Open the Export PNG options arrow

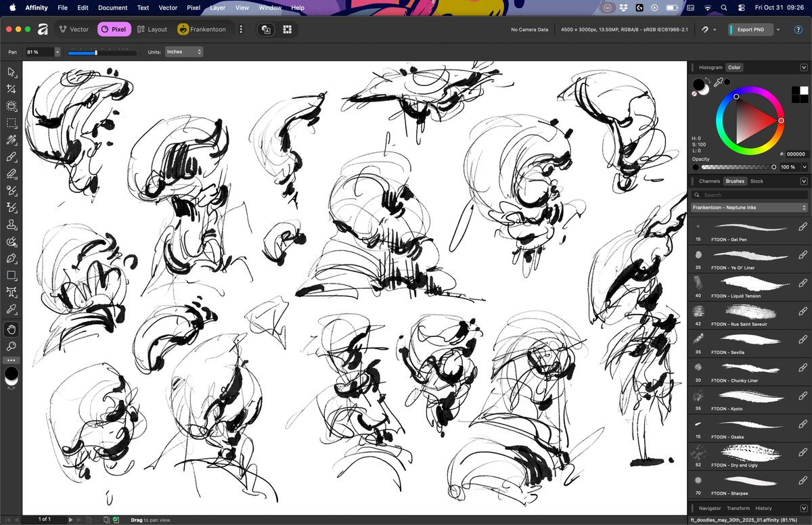coord(778,30)
